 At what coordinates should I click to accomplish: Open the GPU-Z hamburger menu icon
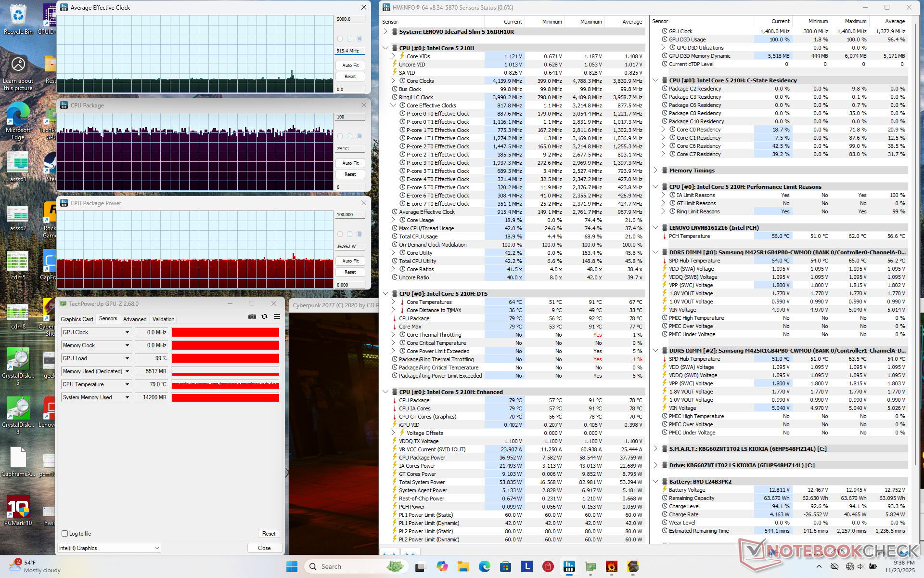click(277, 316)
